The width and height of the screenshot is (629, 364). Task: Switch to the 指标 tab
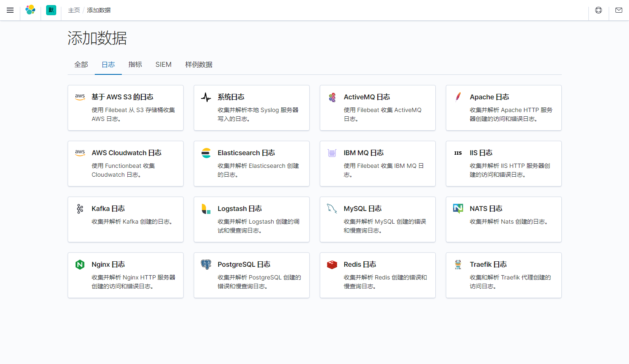135,64
